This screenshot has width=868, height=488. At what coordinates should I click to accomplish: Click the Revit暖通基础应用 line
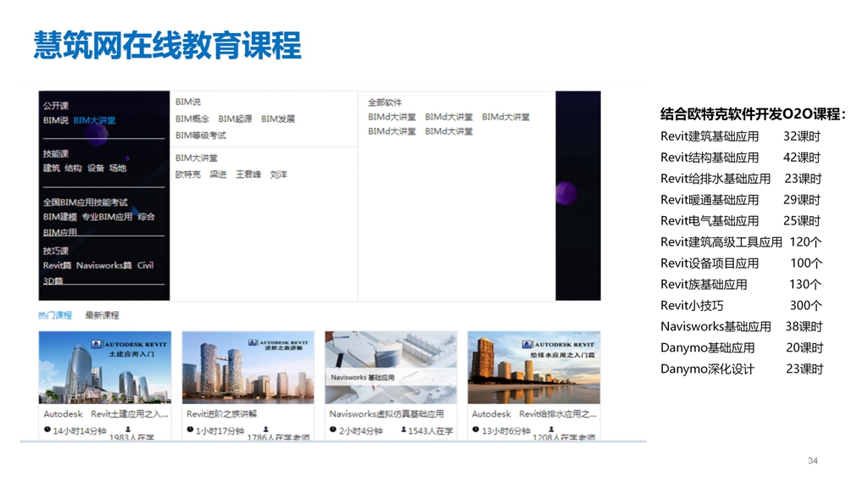[740, 200]
